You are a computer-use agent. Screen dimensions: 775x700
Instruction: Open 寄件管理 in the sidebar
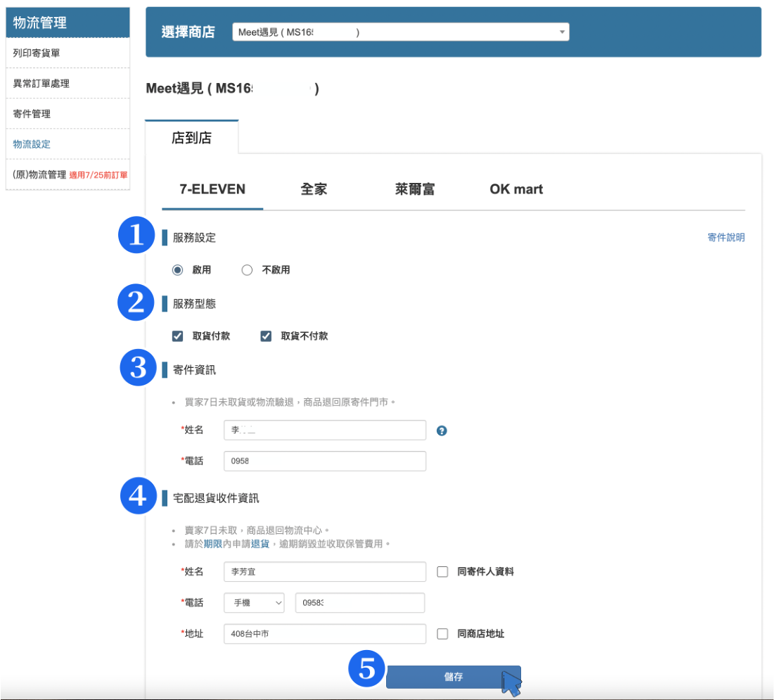pyautogui.click(x=68, y=114)
